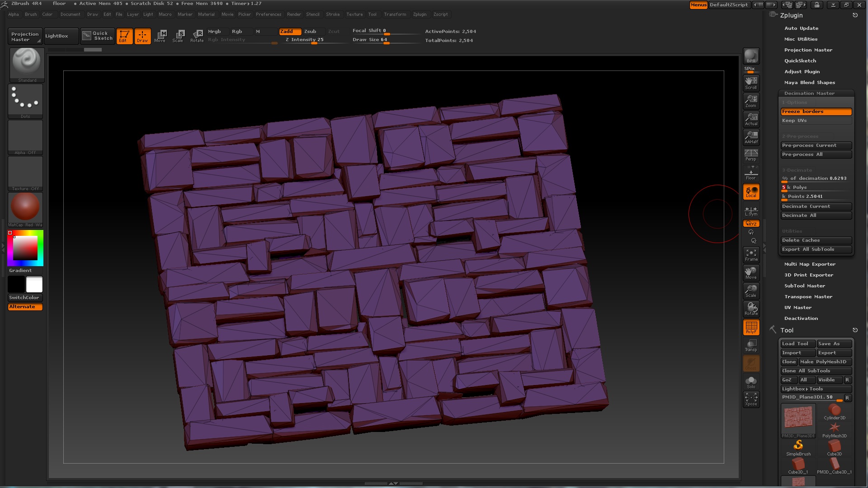
Task: Click the Frame view icon
Action: pyautogui.click(x=751, y=255)
